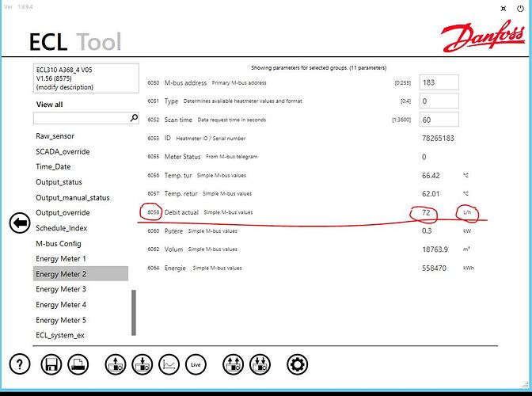
Task: Select the Output_status group
Action: (x=59, y=182)
